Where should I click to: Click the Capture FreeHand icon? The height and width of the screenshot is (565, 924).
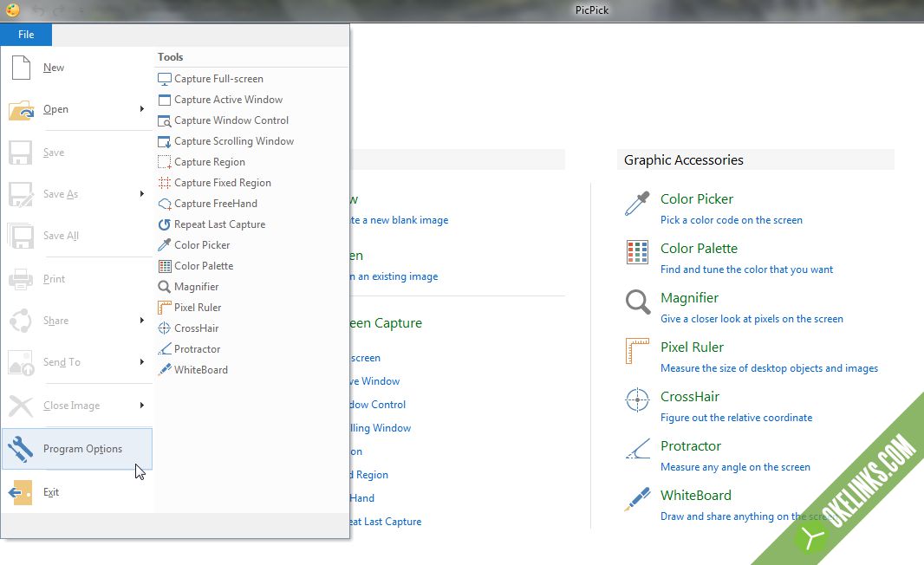(x=165, y=204)
